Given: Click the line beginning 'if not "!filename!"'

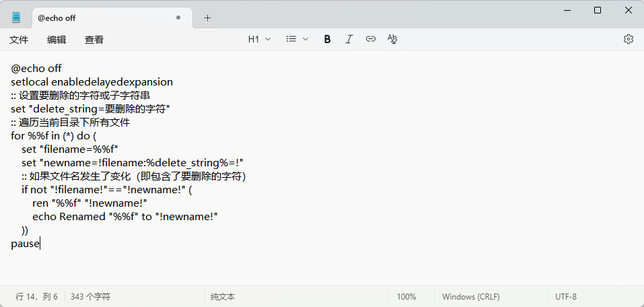Looking at the screenshot, I should [x=107, y=190].
